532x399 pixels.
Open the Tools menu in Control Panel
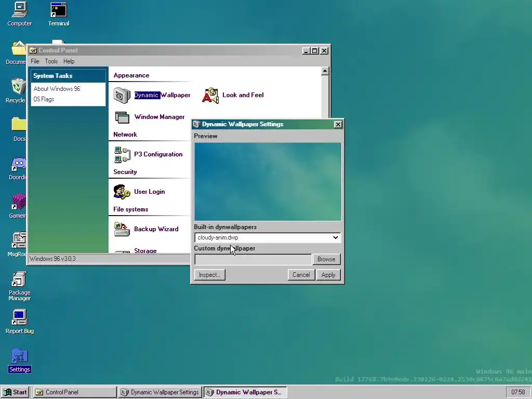tap(51, 61)
